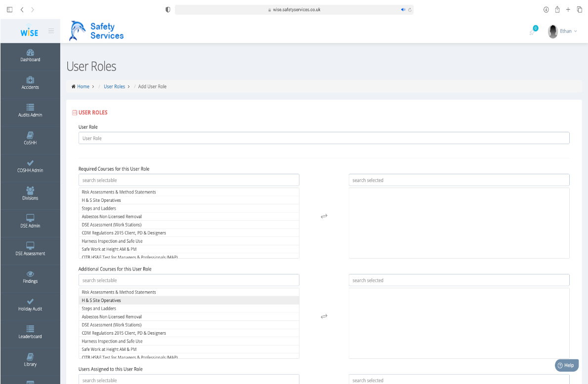This screenshot has height=384, width=588.
Task: Click the browser address bar
Action: point(294,10)
